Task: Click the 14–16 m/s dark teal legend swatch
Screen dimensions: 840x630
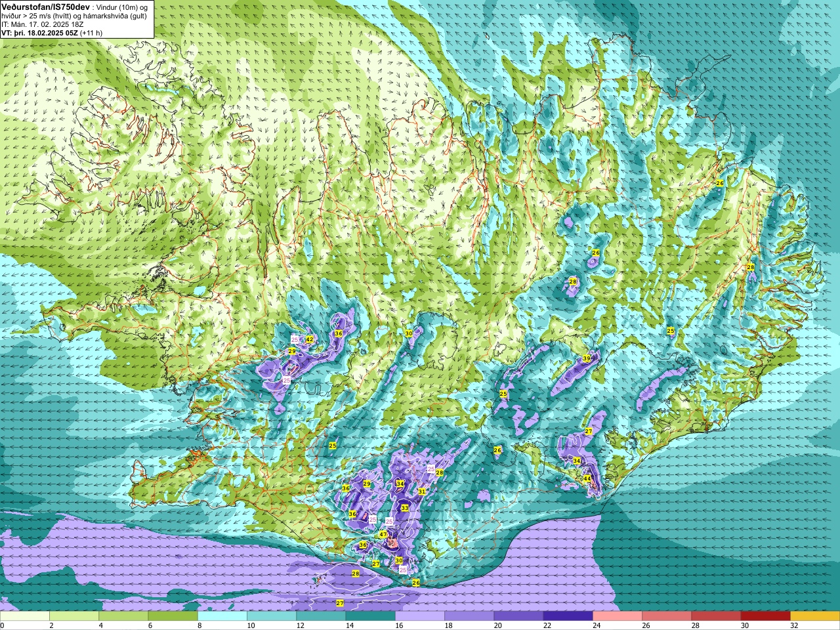Action: [370, 616]
